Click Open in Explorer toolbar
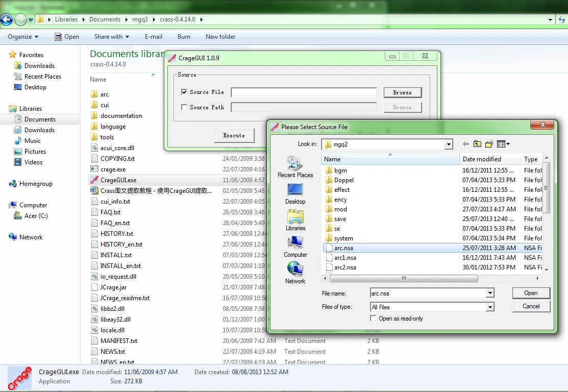 point(67,37)
